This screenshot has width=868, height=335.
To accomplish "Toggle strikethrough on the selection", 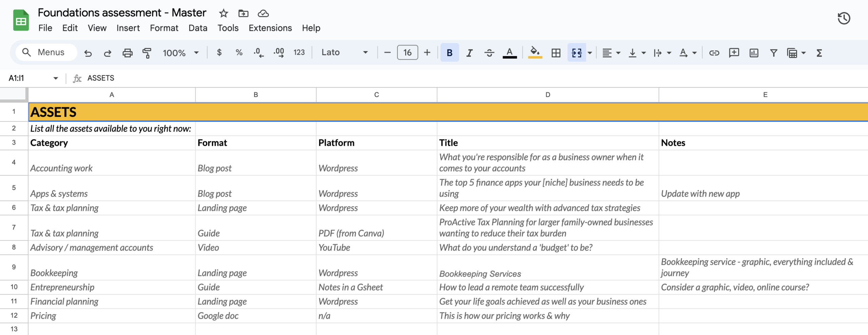I will (489, 53).
